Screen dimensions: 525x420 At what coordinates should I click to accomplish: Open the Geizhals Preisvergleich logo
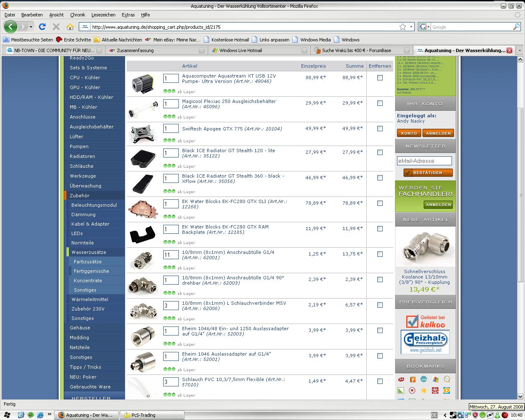425,342
